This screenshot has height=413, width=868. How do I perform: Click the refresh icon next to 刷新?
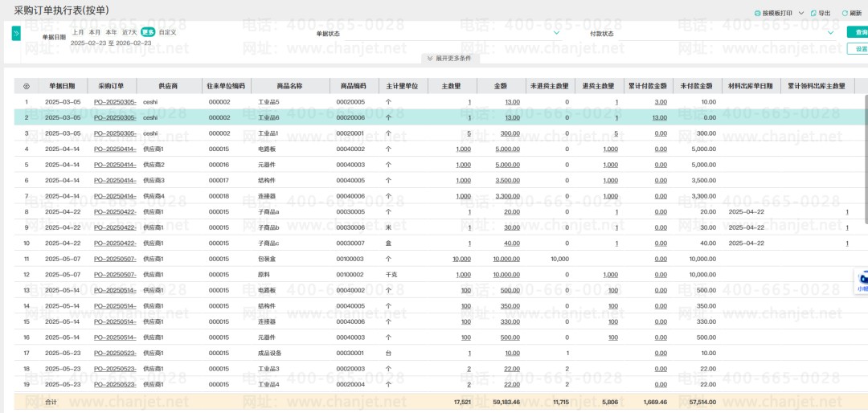pos(845,13)
